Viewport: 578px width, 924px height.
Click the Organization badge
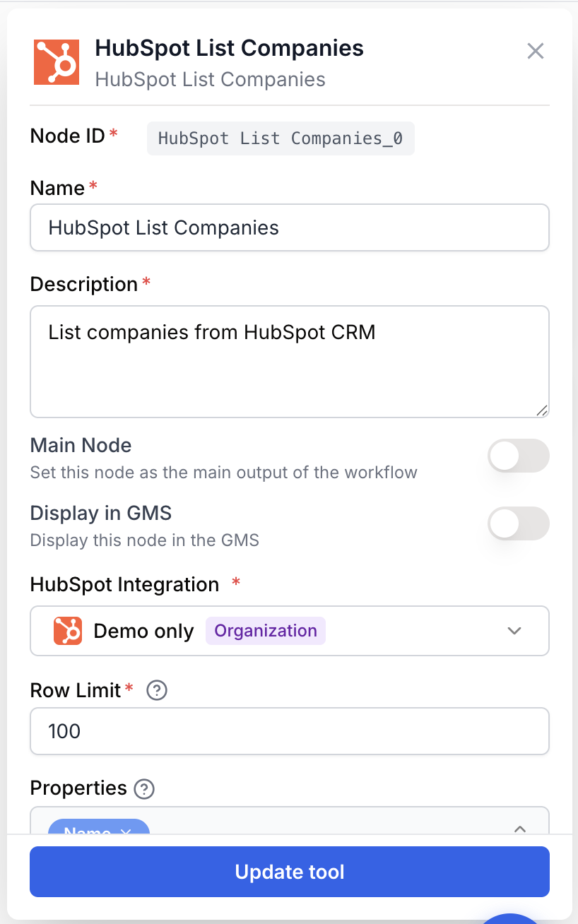pos(266,631)
